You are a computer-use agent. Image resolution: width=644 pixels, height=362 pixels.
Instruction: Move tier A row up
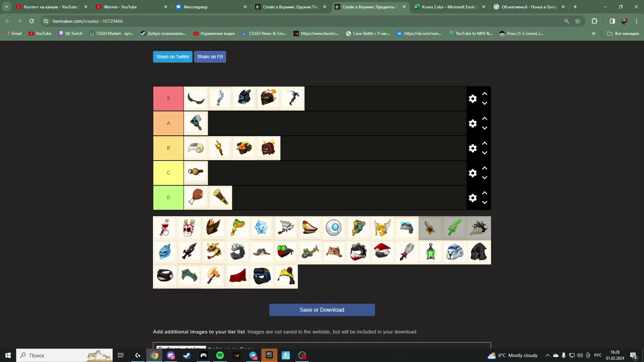[485, 119]
